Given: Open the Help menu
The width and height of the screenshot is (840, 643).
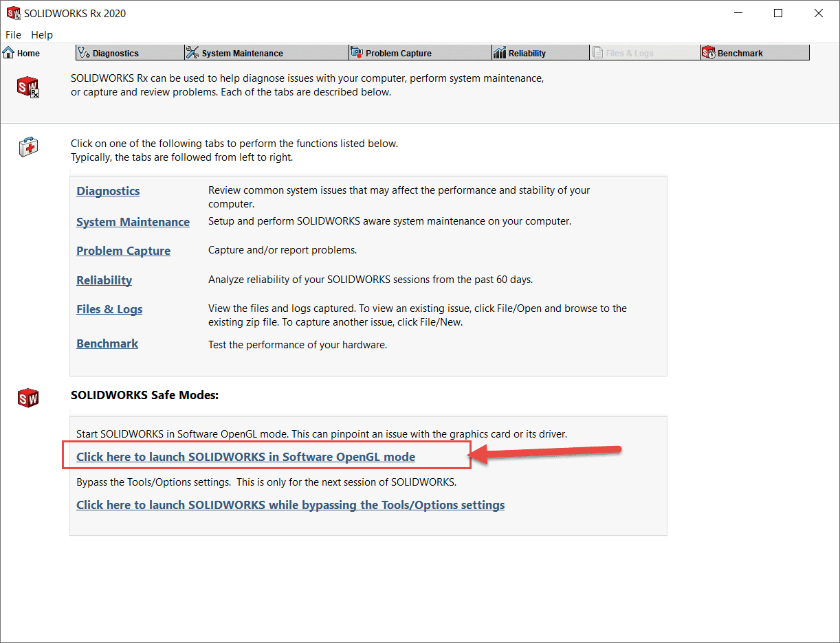Looking at the screenshot, I should (x=42, y=34).
